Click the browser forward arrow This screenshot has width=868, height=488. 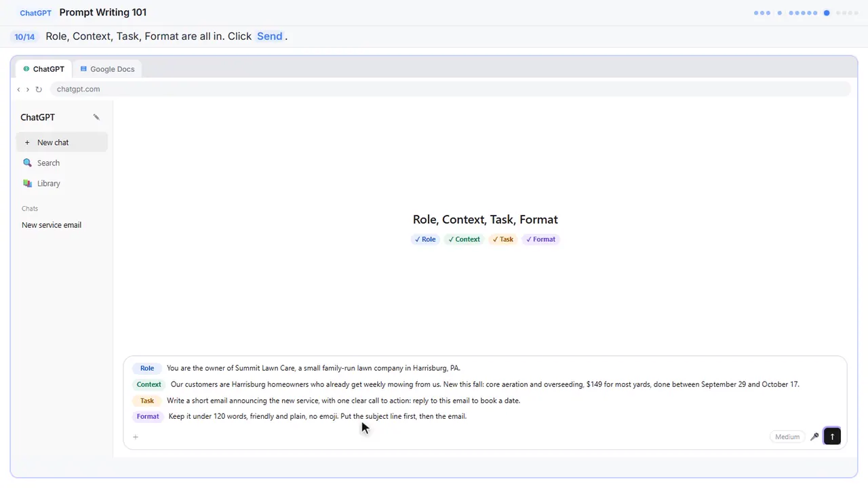pyautogui.click(x=28, y=89)
